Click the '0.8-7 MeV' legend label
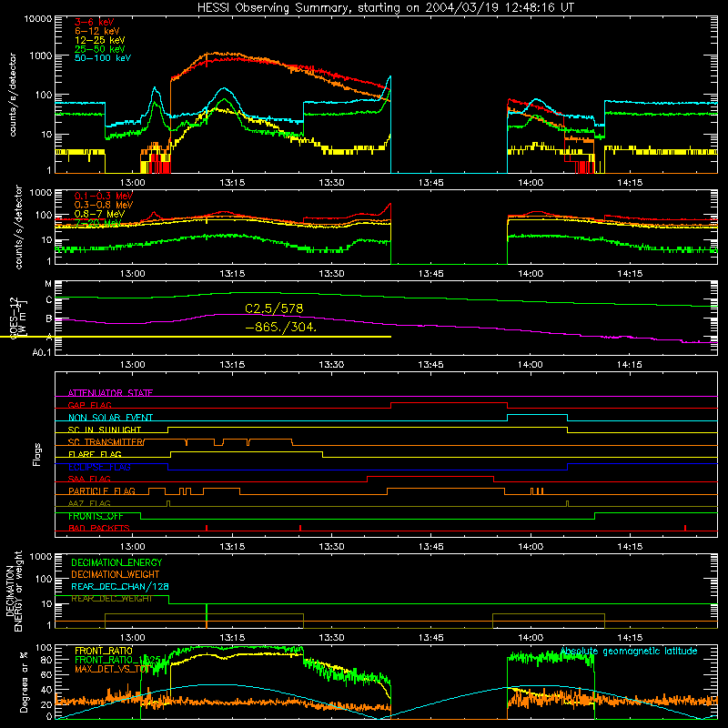 pyautogui.click(x=99, y=214)
